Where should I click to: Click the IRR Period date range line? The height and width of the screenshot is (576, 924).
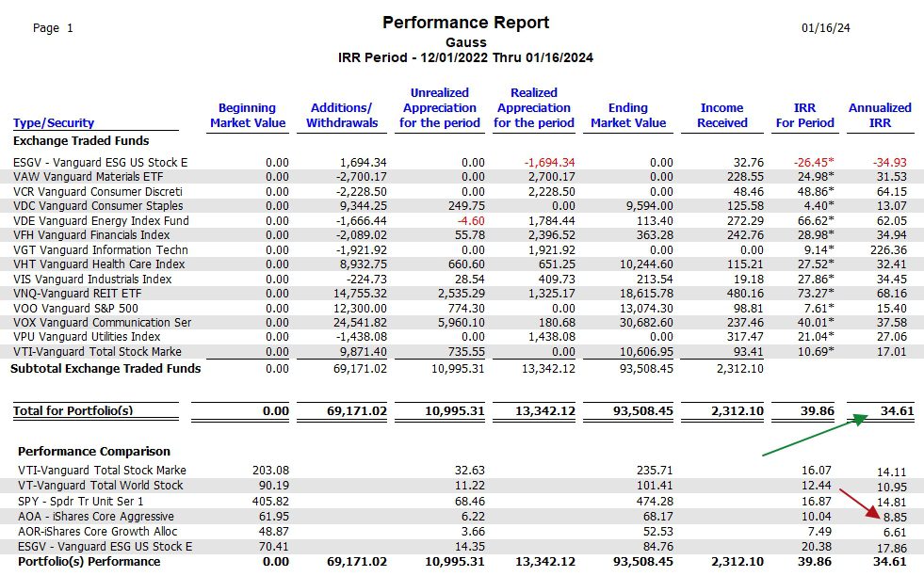pos(465,57)
